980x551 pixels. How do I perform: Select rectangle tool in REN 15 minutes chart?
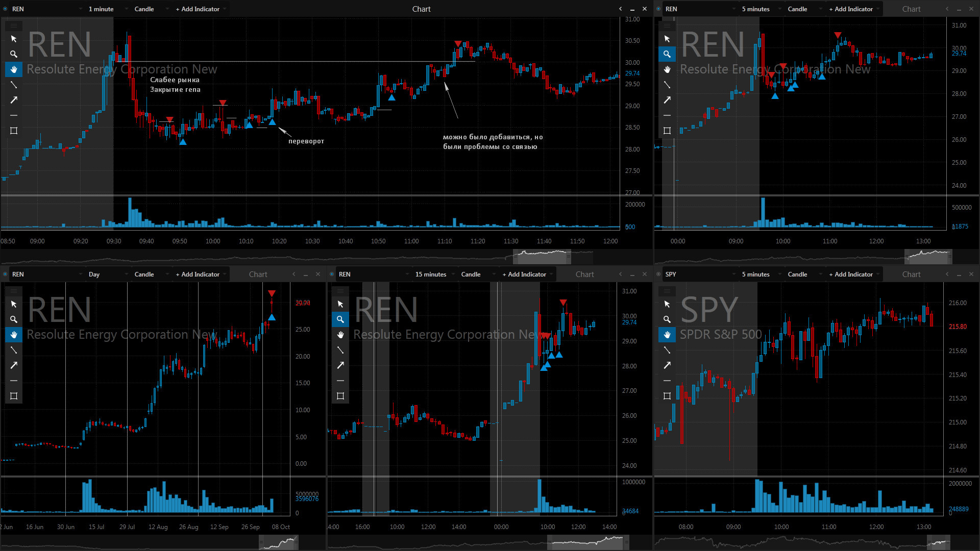[x=340, y=396]
